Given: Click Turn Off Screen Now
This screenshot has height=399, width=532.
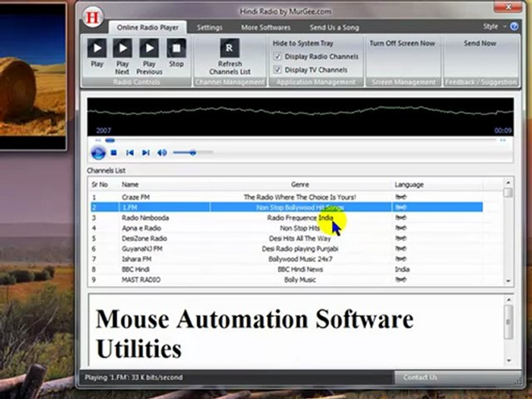Looking at the screenshot, I should tap(402, 43).
